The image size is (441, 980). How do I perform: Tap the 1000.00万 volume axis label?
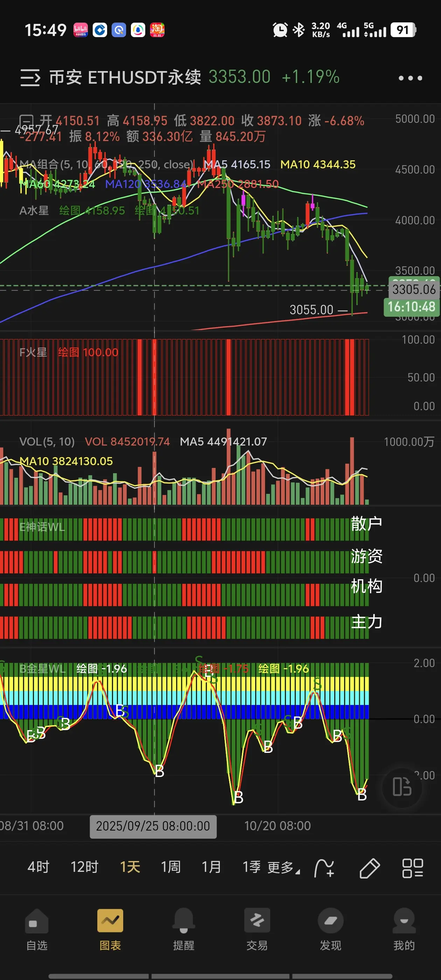[409, 442]
